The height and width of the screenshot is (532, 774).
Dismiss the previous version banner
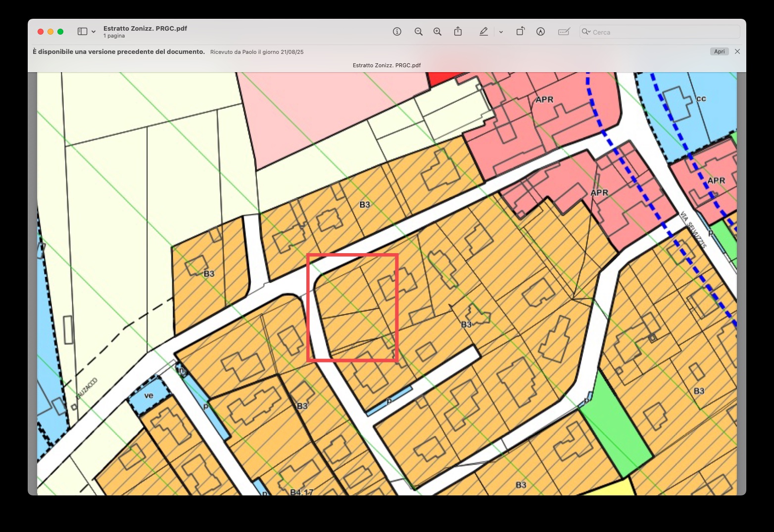(737, 51)
